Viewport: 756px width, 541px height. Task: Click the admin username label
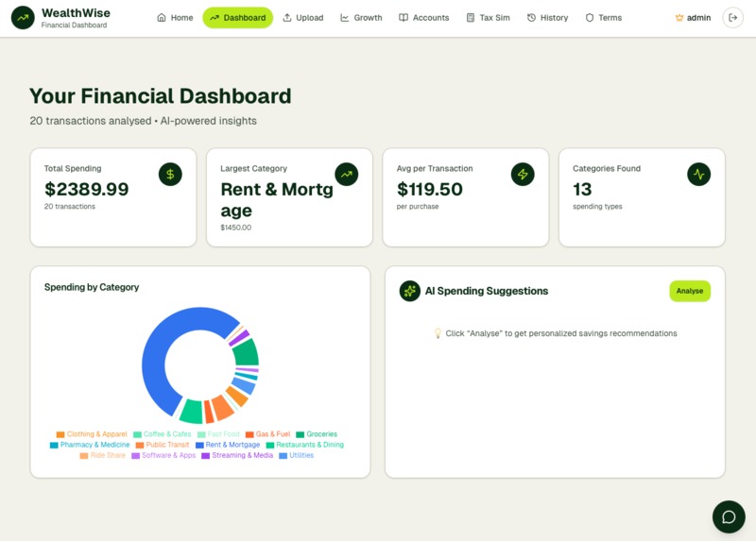point(698,18)
